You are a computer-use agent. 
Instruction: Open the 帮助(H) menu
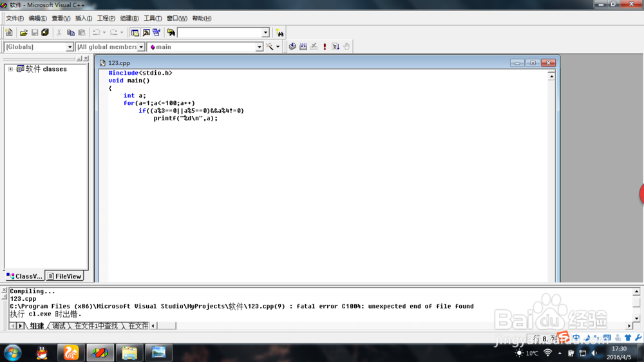click(202, 18)
